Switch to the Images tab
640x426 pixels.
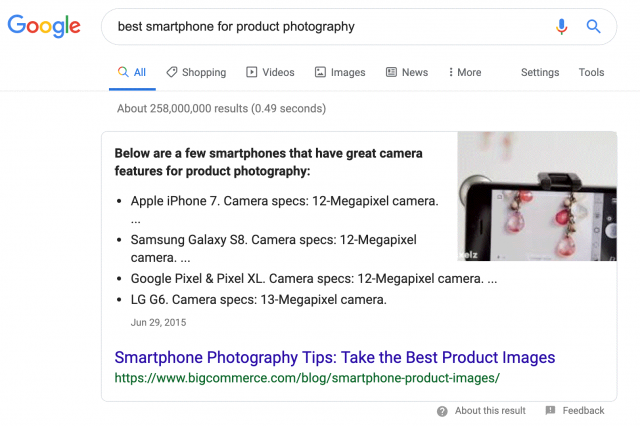(x=340, y=72)
